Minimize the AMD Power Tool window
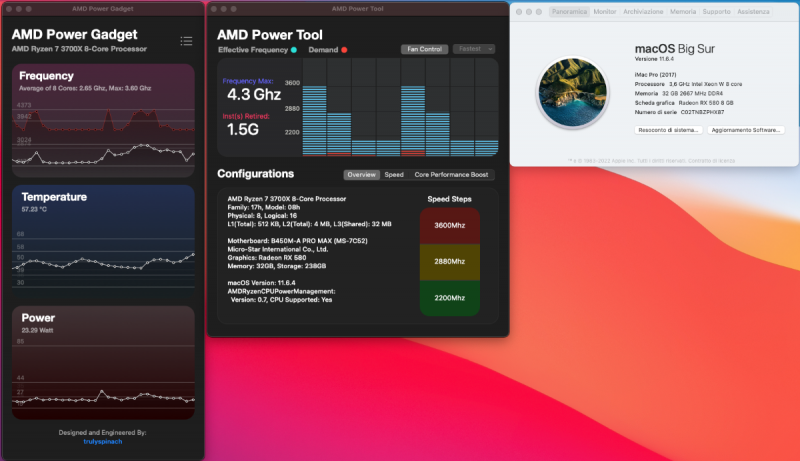 pyautogui.click(x=223, y=9)
